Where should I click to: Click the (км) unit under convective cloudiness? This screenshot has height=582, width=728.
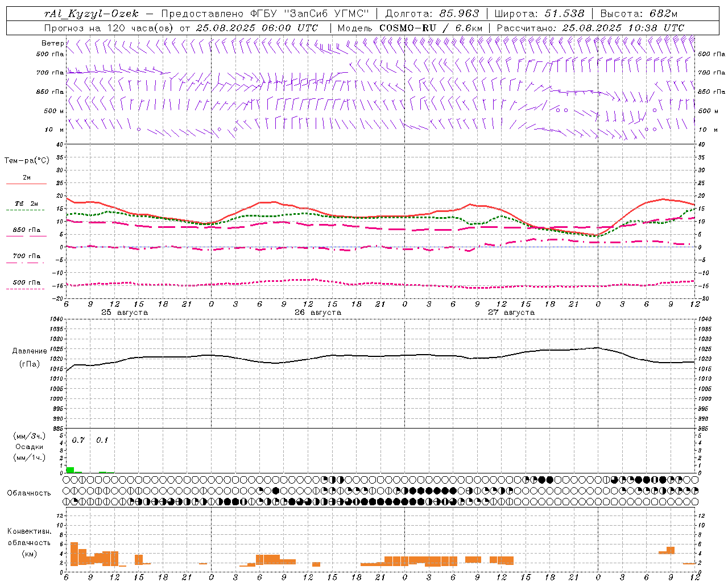(29, 554)
